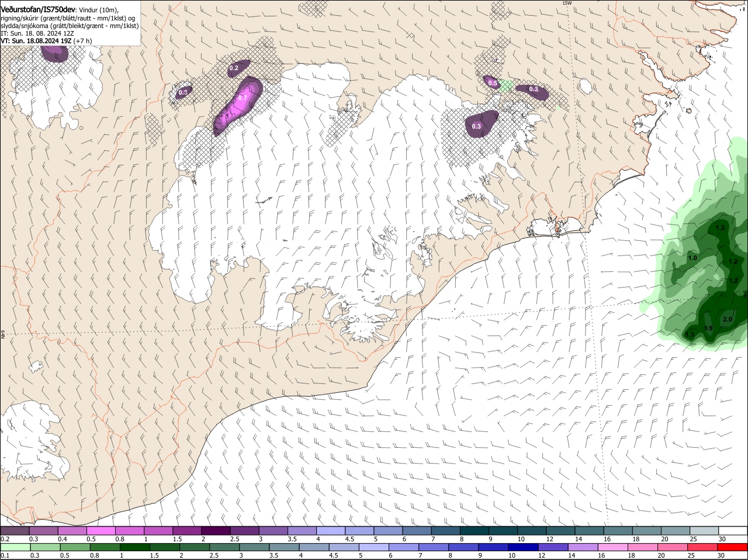Select upper legend swatch labeled 0.4
This screenshot has width=748, height=560.
click(72, 530)
